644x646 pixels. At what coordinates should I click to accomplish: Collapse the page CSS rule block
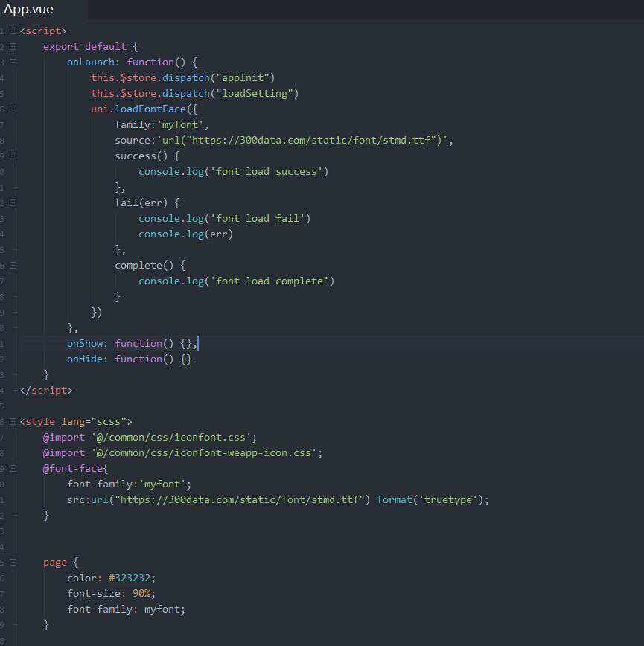tap(13, 562)
